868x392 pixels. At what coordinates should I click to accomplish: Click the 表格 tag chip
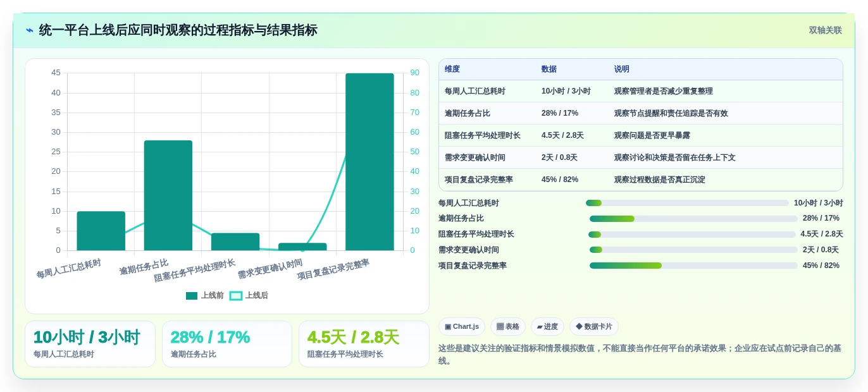(508, 327)
